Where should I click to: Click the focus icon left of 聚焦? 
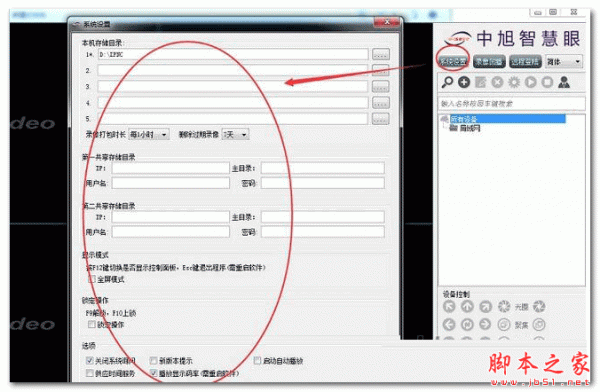tap(504, 325)
